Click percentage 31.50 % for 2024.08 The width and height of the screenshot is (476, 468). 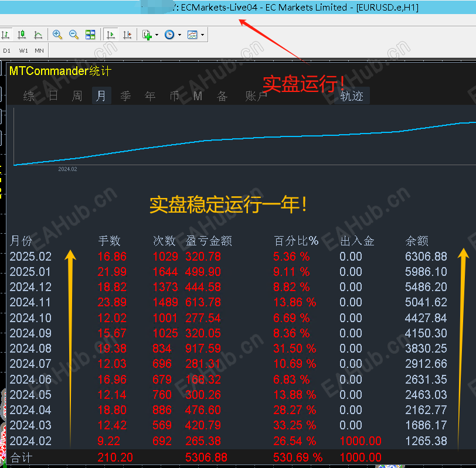[295, 348]
